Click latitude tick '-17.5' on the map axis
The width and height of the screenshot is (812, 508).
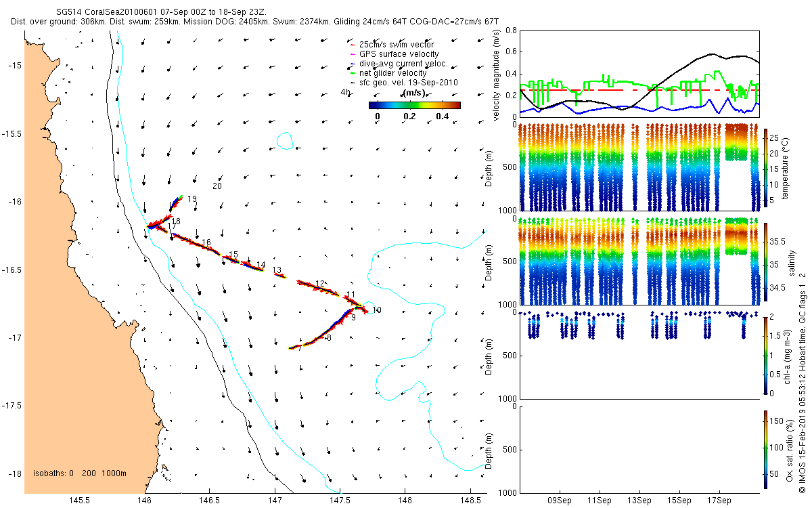click(x=12, y=406)
